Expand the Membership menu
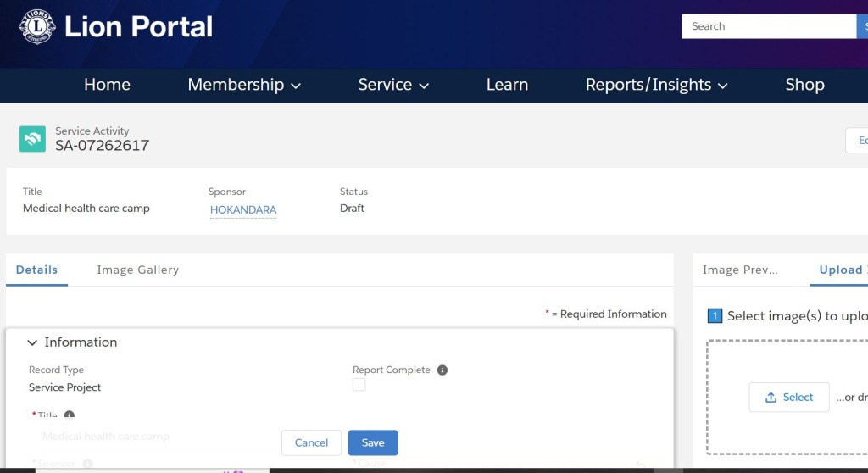 pos(244,85)
